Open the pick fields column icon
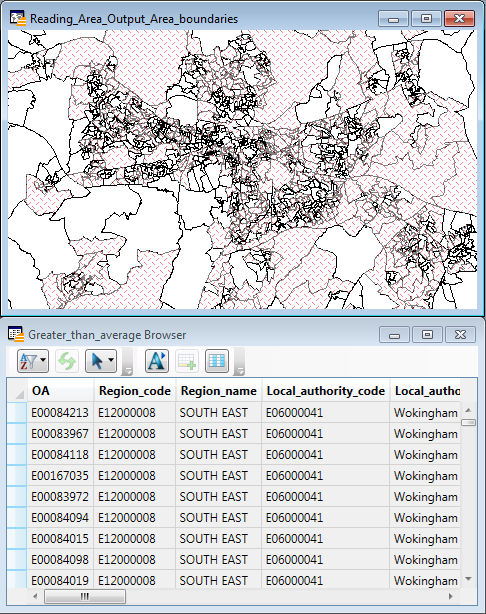 217,361
